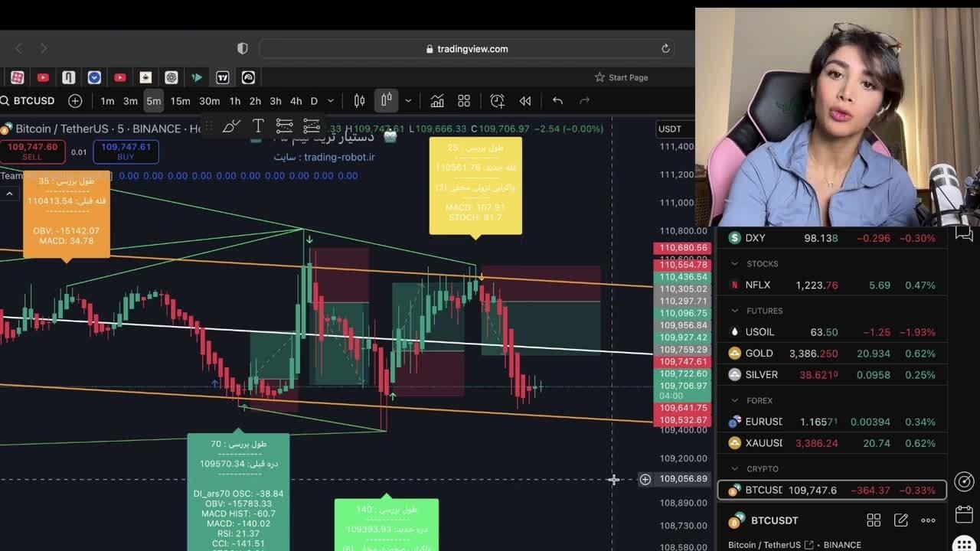Switch to the 1h timeframe
This screenshot has width=980, height=551.
pyautogui.click(x=235, y=101)
